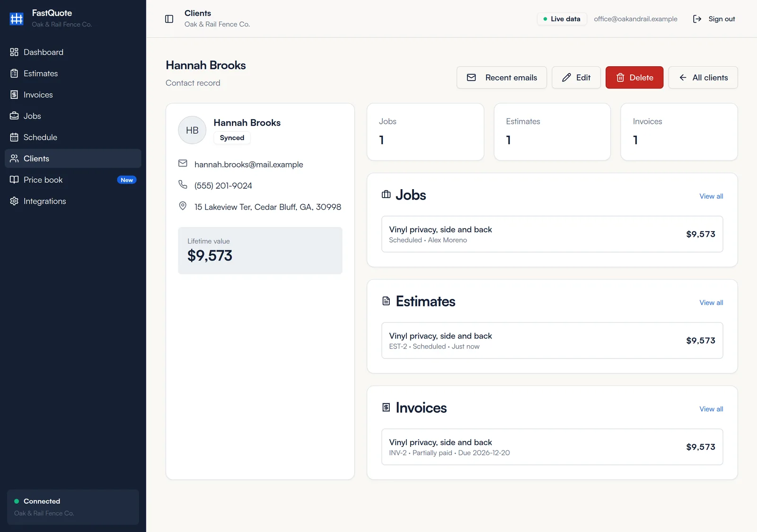Viewport: 757px width, 532px height.
Task: Click the Lifetime value $9,573 box
Action: pyautogui.click(x=260, y=251)
